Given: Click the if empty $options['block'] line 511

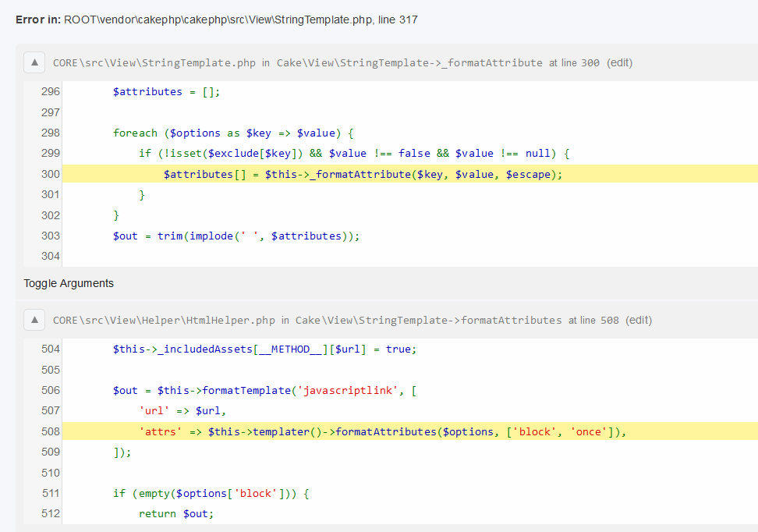Looking at the screenshot, I should 211,493.
